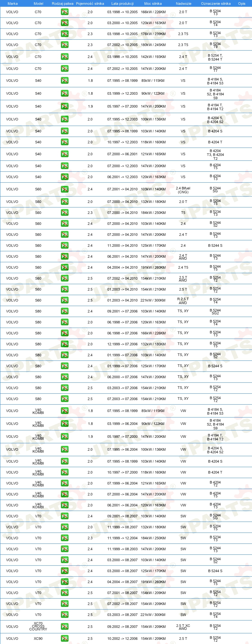Click the fuel icon in S60 184kW / 250KM row
The image size is (252, 644).
tap(64, 213)
